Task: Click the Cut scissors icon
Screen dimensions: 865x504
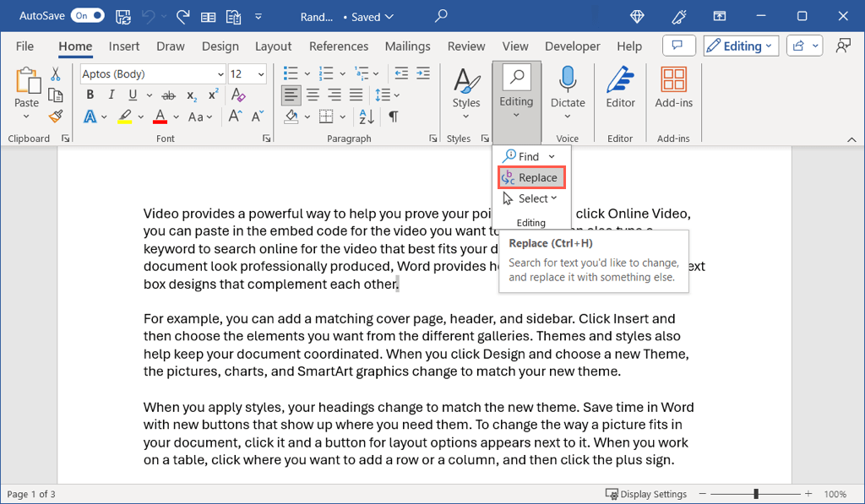Action: pyautogui.click(x=56, y=74)
